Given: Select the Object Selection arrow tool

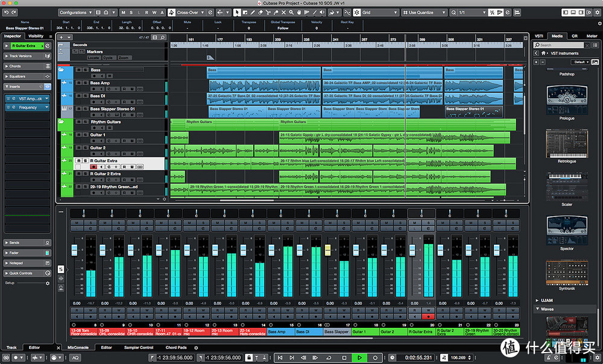Looking at the screenshot, I should (237, 12).
